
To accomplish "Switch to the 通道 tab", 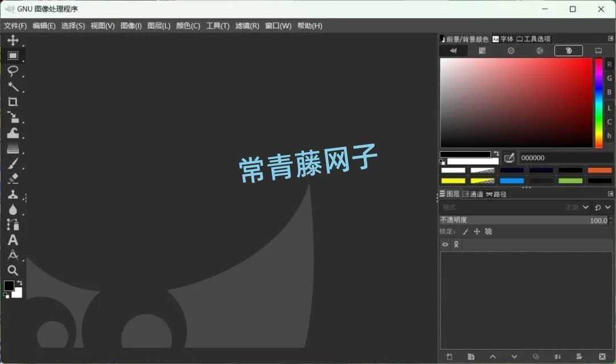I will tap(473, 194).
